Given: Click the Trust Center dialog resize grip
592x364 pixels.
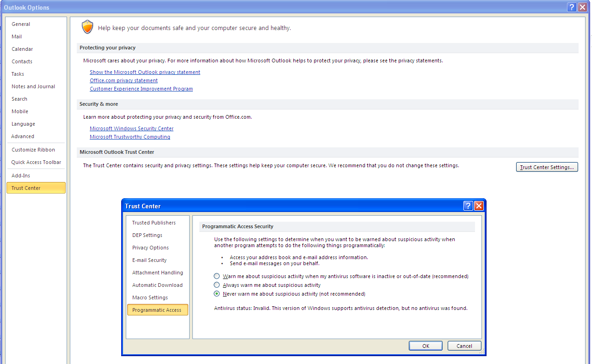Looking at the screenshot, I should point(482,352).
